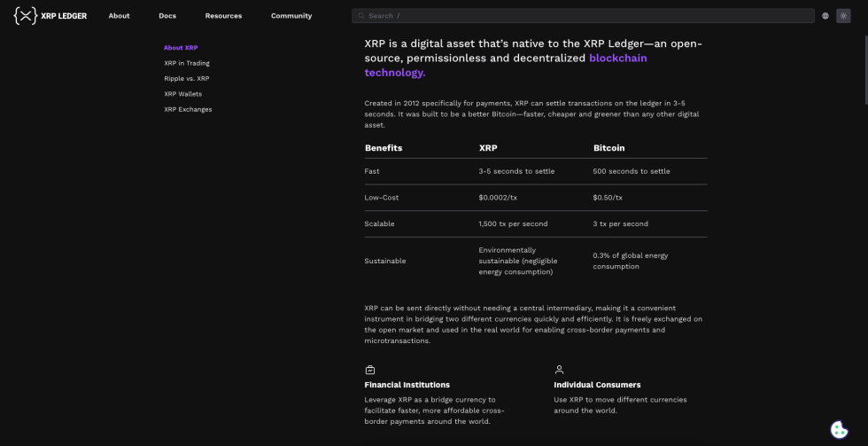Viewport: 868px width, 446px height.
Task: Click the search magnifier icon
Action: pyautogui.click(x=360, y=16)
